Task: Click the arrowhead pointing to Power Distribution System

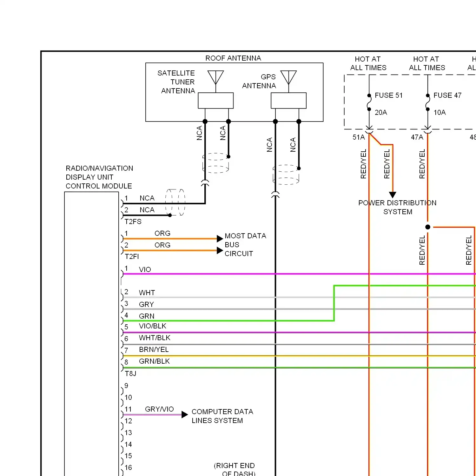Action: pyautogui.click(x=393, y=195)
